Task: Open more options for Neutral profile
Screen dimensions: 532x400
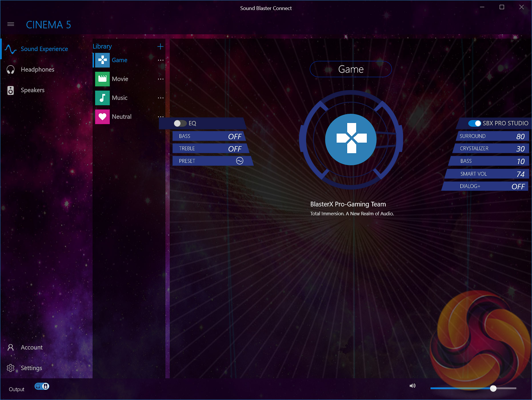Action: click(x=161, y=117)
